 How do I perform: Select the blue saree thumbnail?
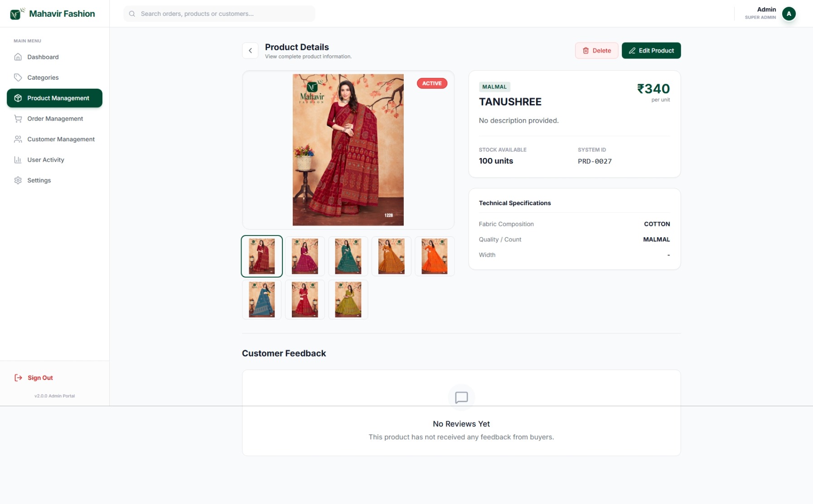(x=261, y=299)
